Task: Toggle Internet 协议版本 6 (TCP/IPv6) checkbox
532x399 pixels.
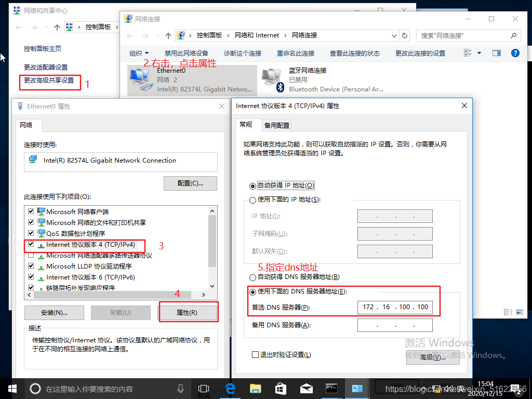Action: coord(31,277)
